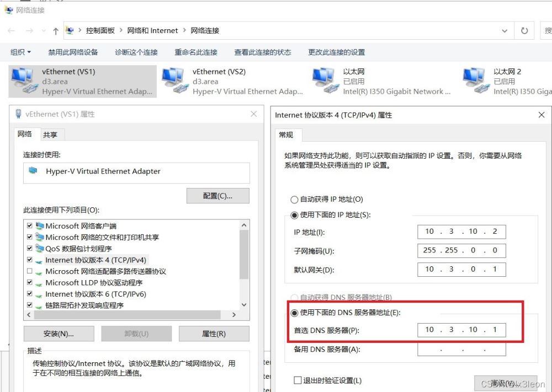
Task: Click the Hyper-V Virtual Ethernet Adapter icon under 连接时使用
Action: (33, 171)
